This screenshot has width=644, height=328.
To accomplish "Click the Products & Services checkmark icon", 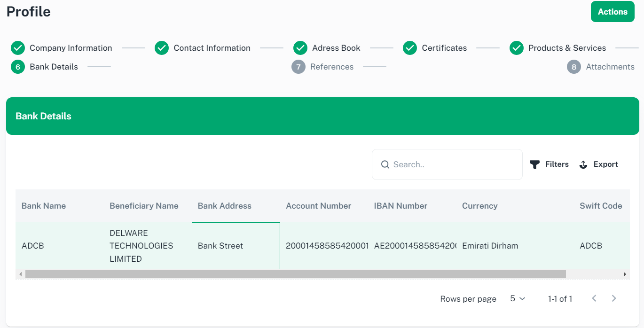I will (517, 48).
